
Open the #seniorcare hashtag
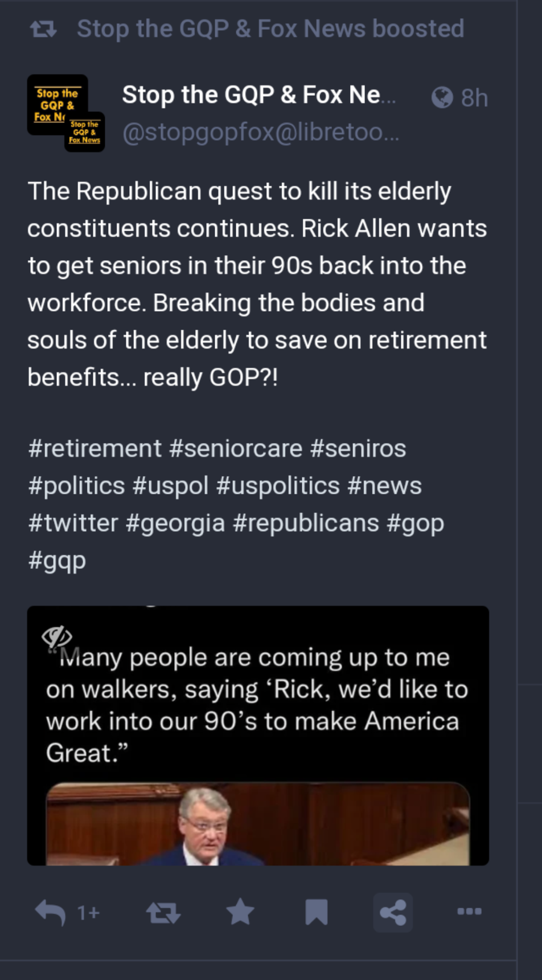pos(235,449)
